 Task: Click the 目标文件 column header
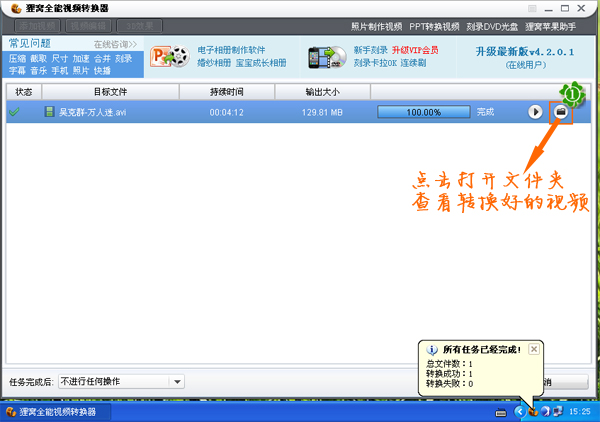pyautogui.click(x=111, y=92)
